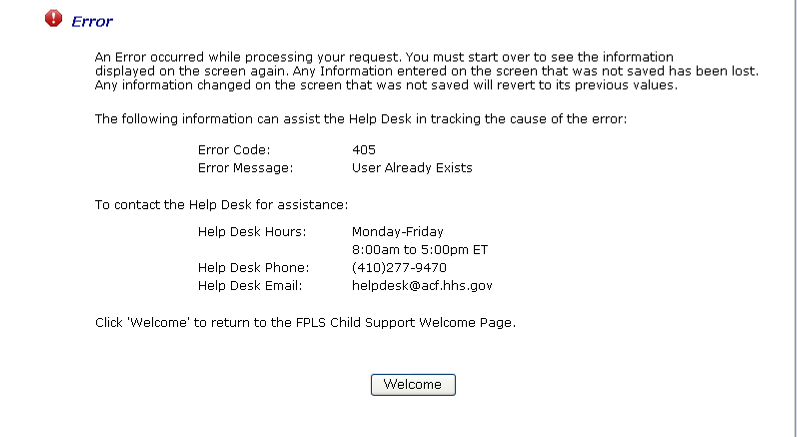Click the 'Click Welcome to return' instruction text

click(305, 323)
